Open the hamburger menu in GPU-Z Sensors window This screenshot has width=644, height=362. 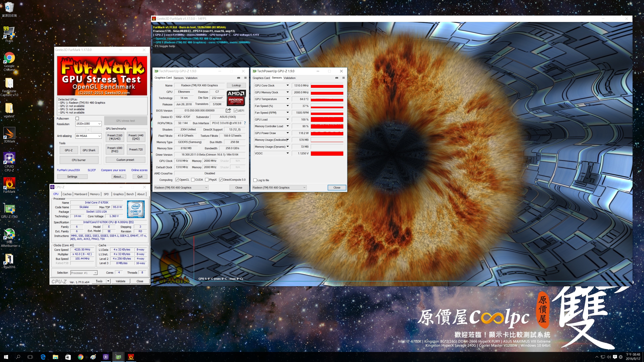(343, 78)
